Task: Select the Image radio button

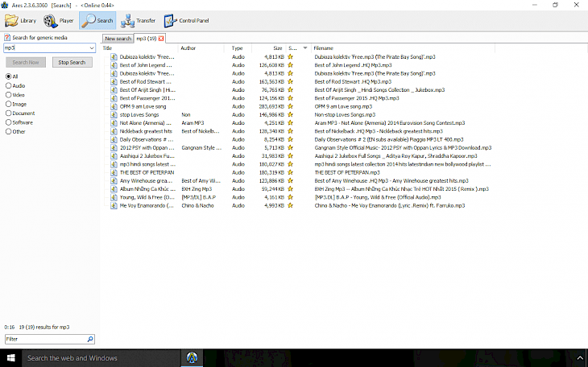Action: pos(8,104)
